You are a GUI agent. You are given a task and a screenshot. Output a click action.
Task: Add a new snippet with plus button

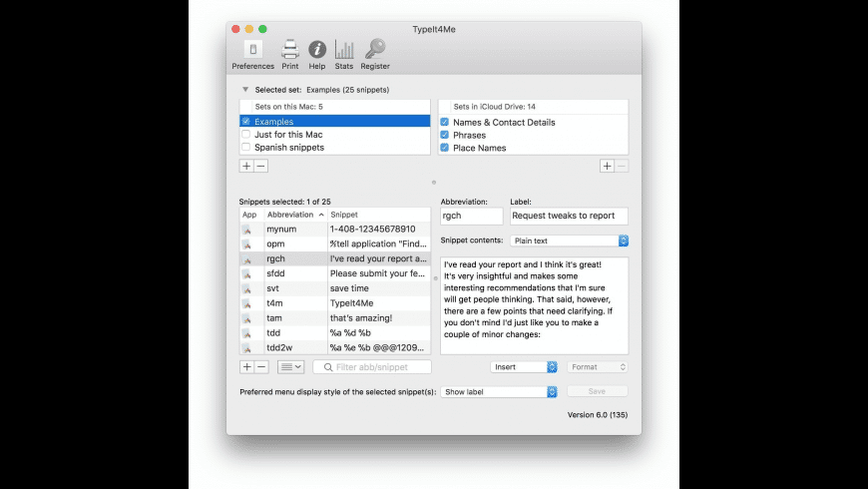[246, 366]
